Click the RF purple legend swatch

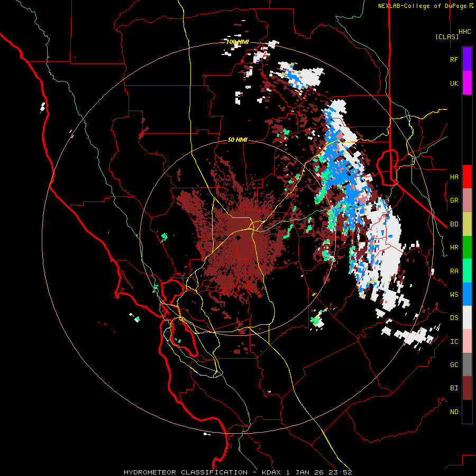coord(467,59)
